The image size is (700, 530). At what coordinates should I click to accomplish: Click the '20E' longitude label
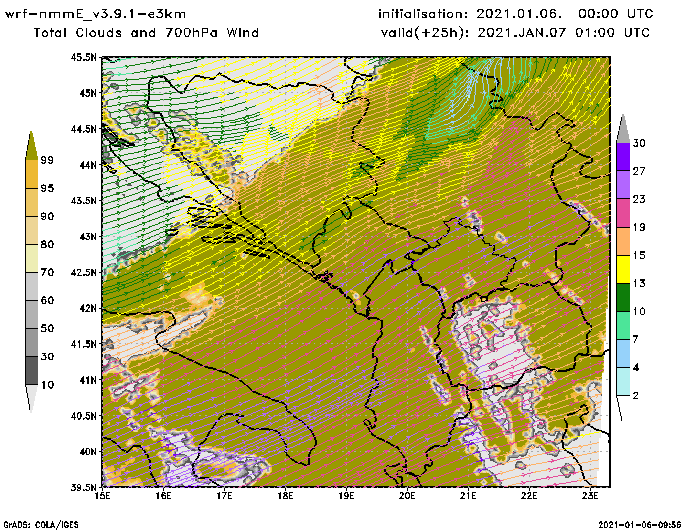coord(407,496)
